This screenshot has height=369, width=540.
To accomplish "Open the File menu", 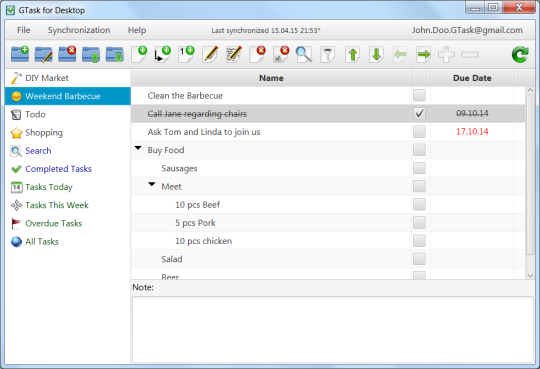I will tap(23, 30).
